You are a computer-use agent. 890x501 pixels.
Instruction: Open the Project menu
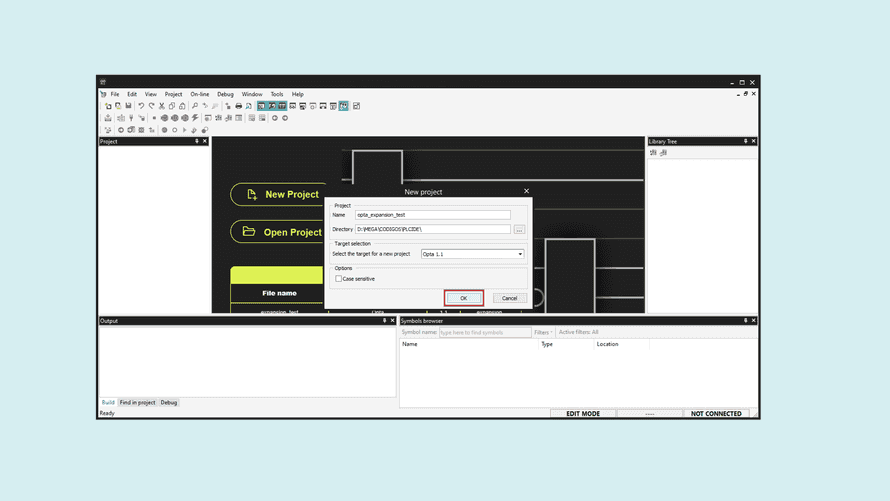pyautogui.click(x=173, y=94)
